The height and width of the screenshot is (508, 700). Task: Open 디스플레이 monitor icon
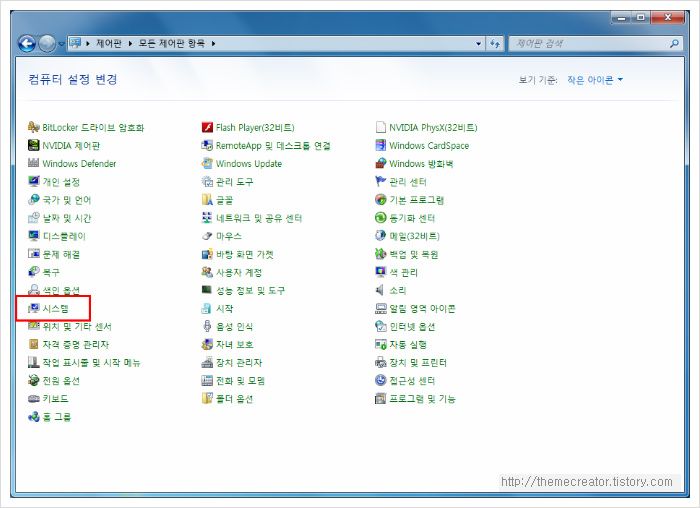[33, 236]
